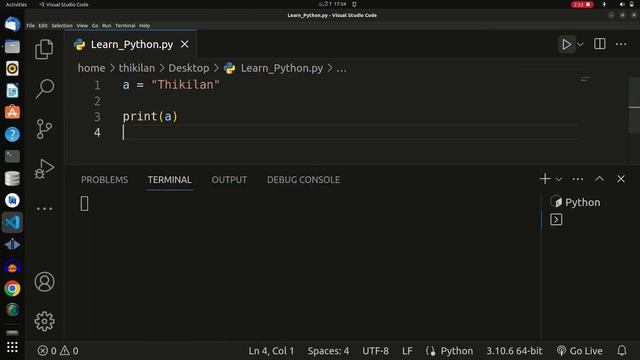Open the Search view in the activity bar
The height and width of the screenshot is (360, 640).
pyautogui.click(x=44, y=89)
